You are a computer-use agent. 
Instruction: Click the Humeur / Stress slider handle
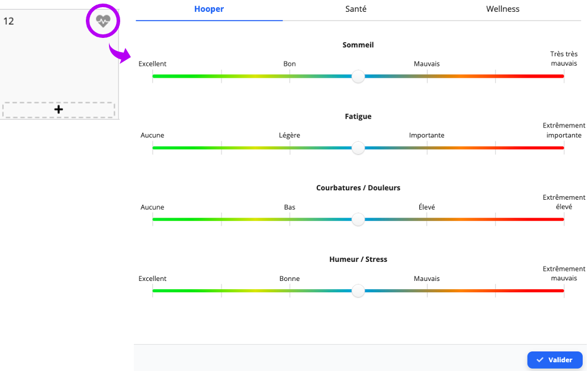pyautogui.click(x=358, y=290)
